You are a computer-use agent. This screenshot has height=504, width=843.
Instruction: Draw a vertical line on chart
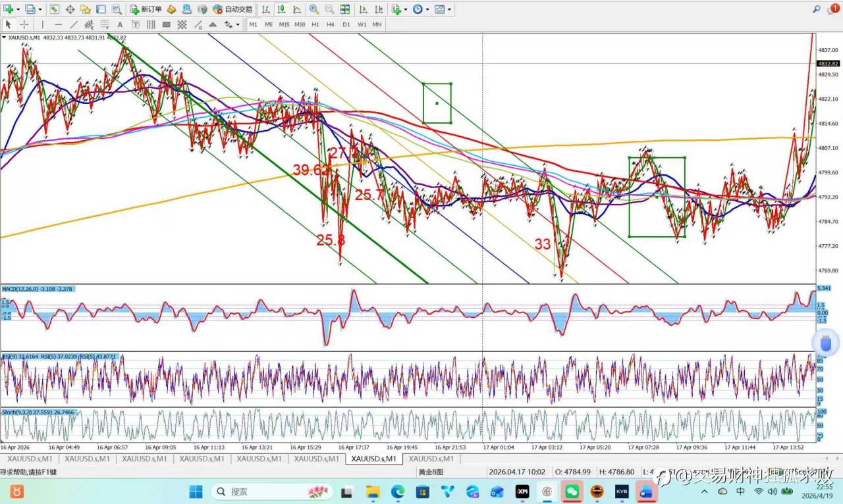coord(43,24)
